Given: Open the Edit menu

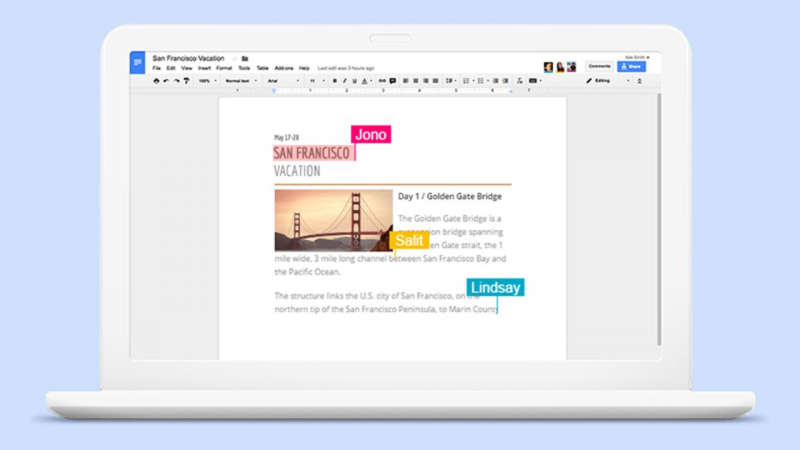Looking at the screenshot, I should pos(171,68).
